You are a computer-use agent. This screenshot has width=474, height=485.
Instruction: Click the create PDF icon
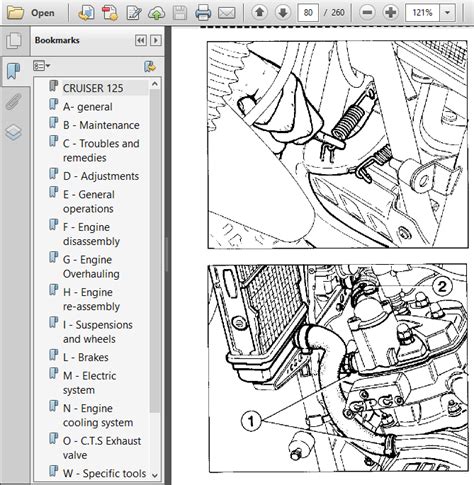tap(110, 13)
